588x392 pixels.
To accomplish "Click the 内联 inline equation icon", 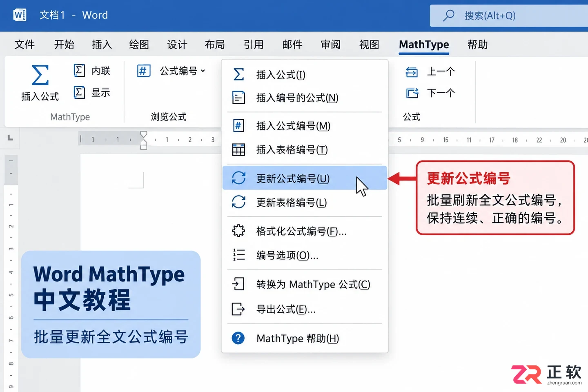I will 79,70.
